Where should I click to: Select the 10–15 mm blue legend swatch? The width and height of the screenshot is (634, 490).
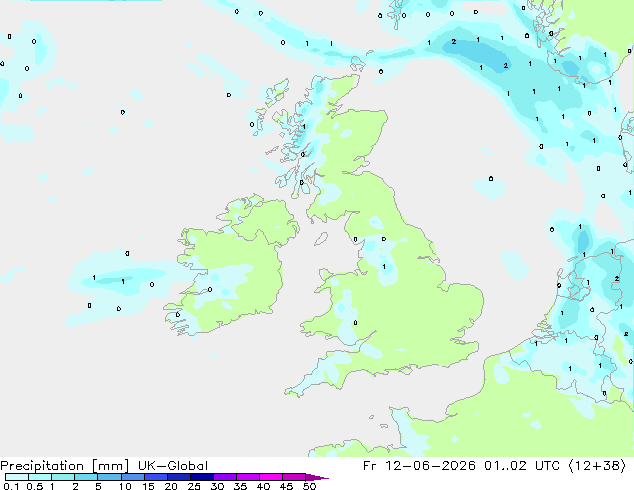point(133,477)
